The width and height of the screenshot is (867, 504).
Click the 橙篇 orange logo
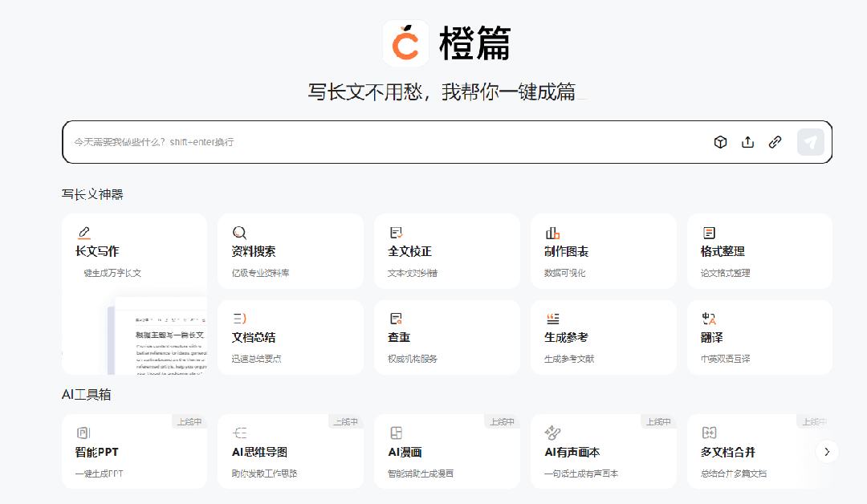tap(406, 43)
